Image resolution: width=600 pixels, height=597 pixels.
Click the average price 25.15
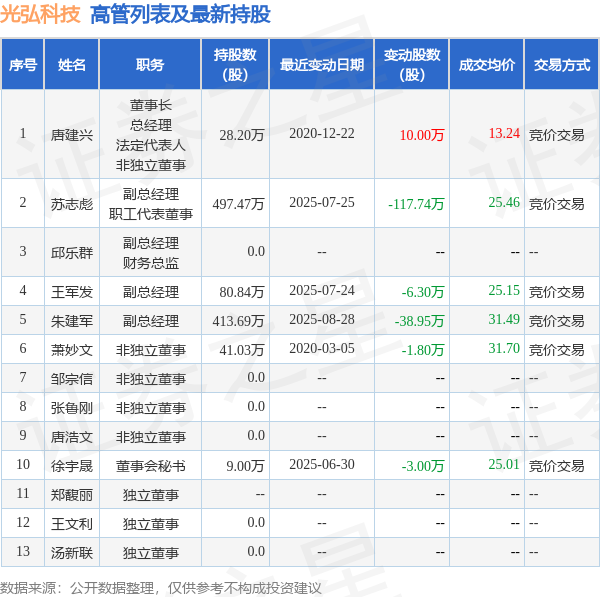[x=504, y=290]
